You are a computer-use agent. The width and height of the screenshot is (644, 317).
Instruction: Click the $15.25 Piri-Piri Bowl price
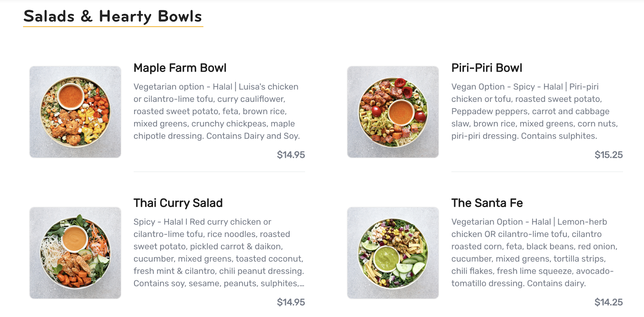pyautogui.click(x=608, y=155)
